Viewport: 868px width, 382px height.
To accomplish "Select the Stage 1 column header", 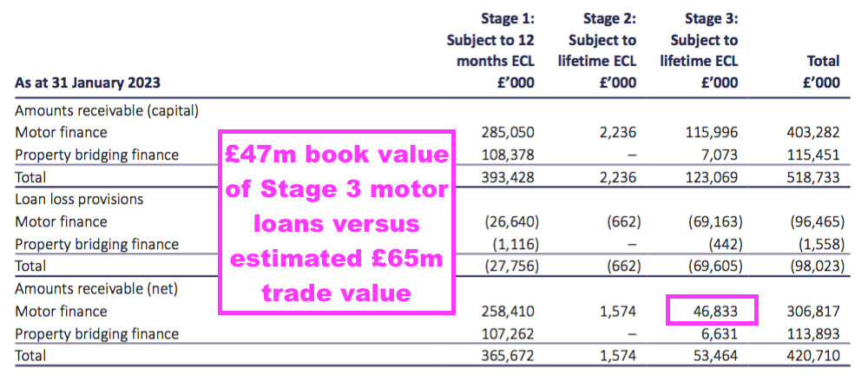I will click(493, 51).
